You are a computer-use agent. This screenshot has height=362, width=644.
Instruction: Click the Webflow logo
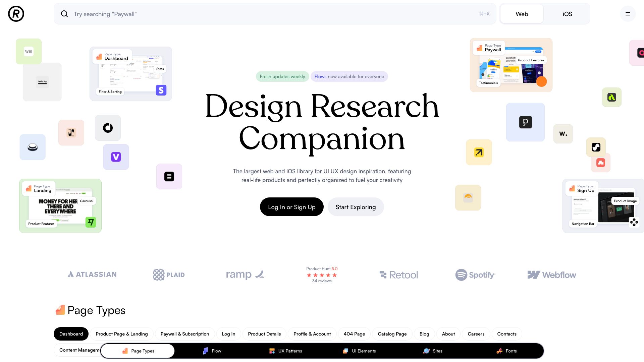coord(552,275)
